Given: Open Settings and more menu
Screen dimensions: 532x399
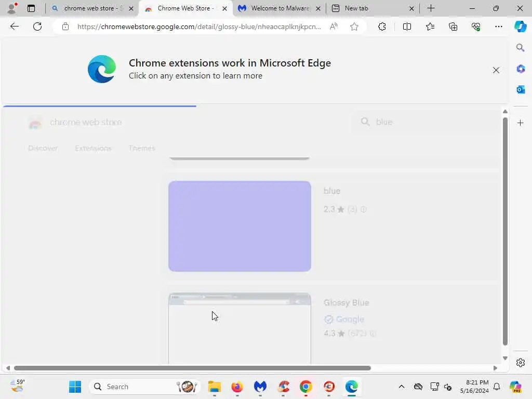Looking at the screenshot, I should [x=498, y=26].
